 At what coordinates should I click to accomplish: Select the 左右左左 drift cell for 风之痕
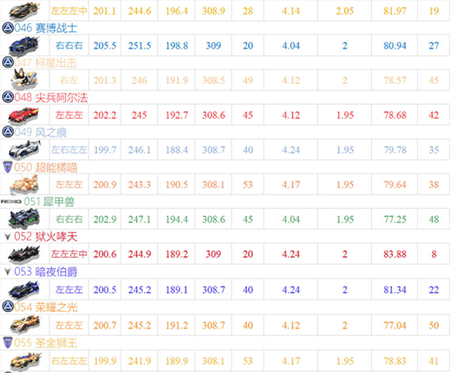pos(69,150)
